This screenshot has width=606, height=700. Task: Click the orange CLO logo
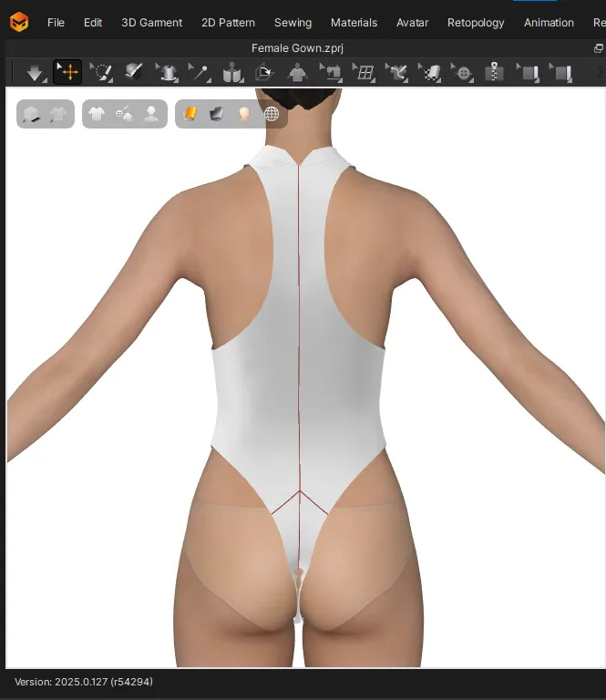pyautogui.click(x=19, y=22)
